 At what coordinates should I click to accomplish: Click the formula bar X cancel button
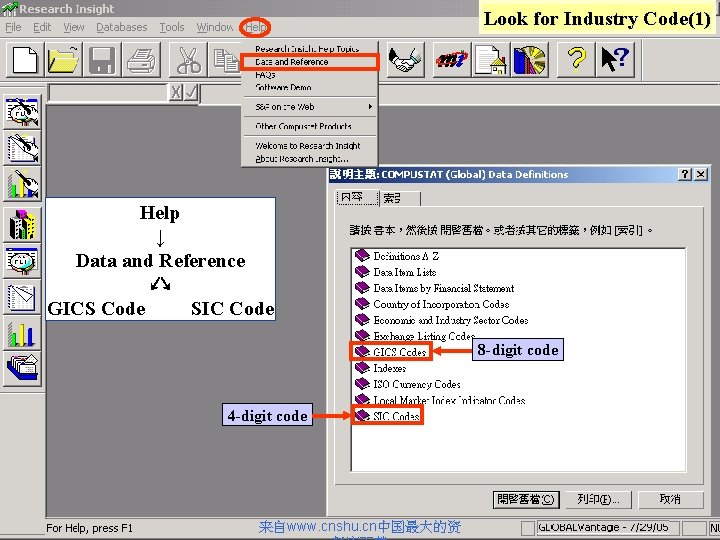(176, 92)
